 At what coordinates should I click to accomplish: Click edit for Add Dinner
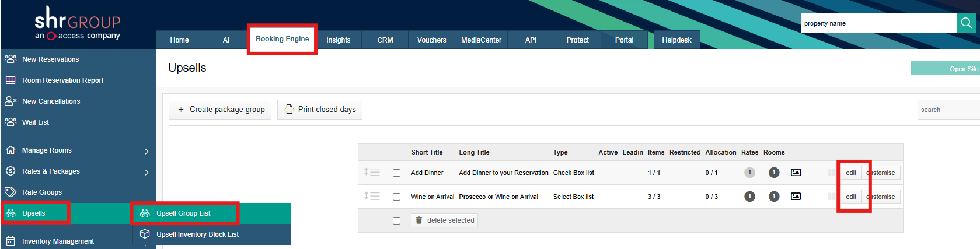[x=851, y=173]
